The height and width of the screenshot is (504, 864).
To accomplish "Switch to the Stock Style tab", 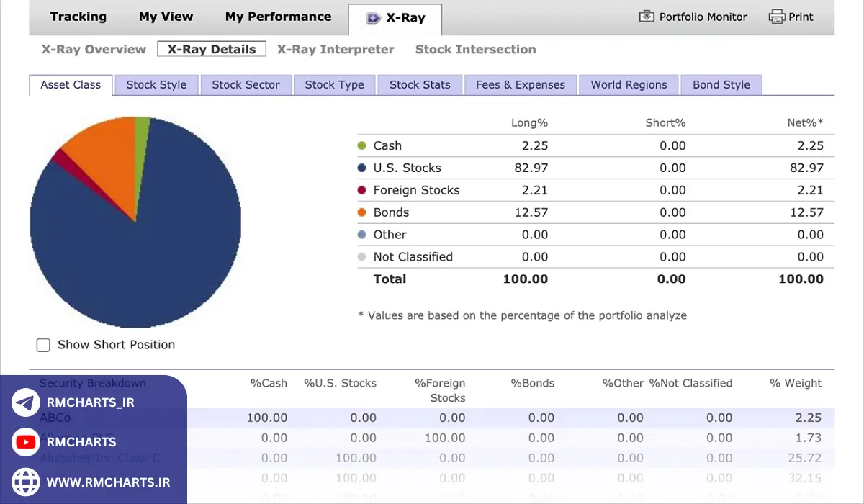I will click(x=156, y=85).
